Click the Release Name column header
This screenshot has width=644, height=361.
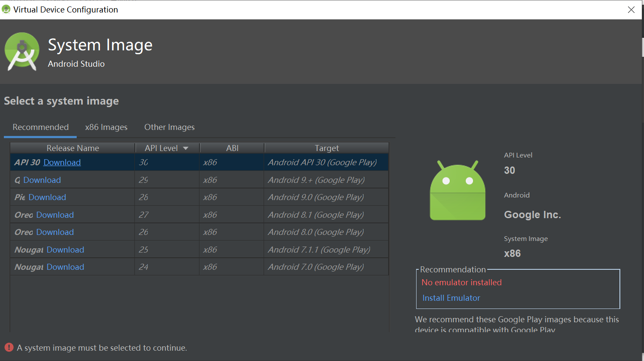tap(73, 148)
